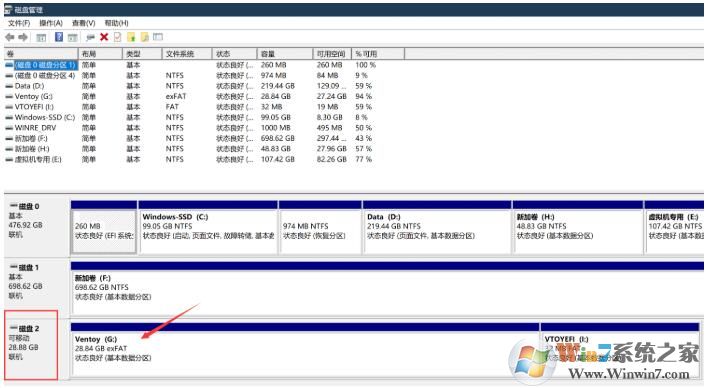Click the drive icon beside 新加卷 (H:) row
This screenshot has width=706, height=388.
click(x=9, y=149)
